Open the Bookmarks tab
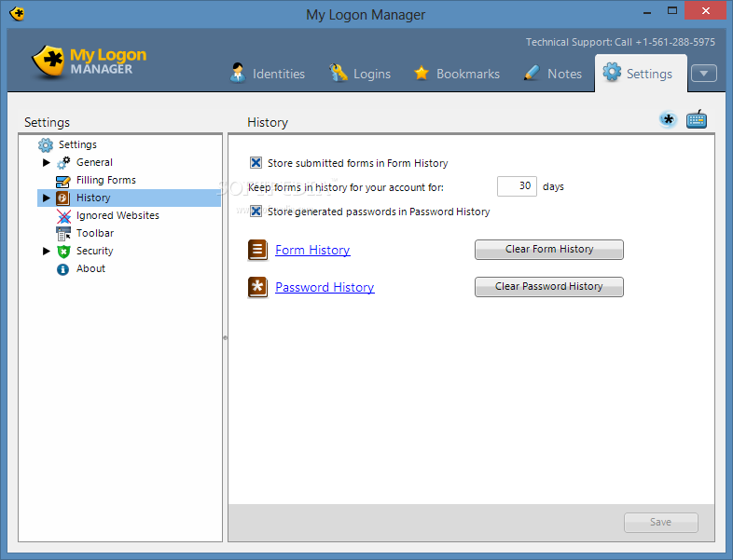Image resolution: width=733 pixels, height=560 pixels. point(457,74)
